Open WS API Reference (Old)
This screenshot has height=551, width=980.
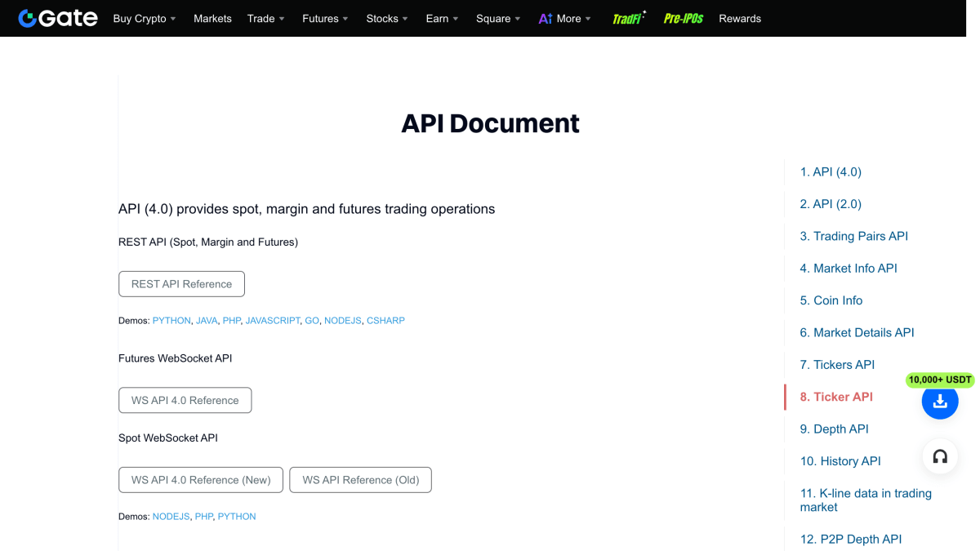[360, 480]
